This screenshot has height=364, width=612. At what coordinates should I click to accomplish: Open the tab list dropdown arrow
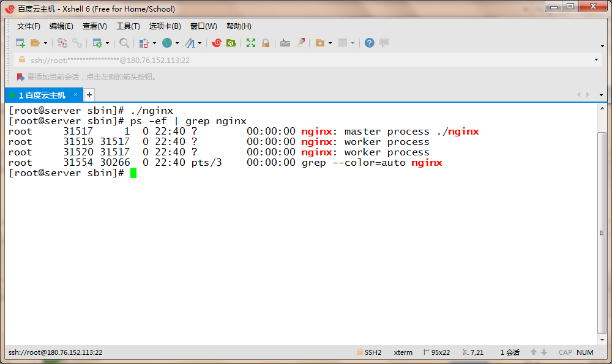601,95
